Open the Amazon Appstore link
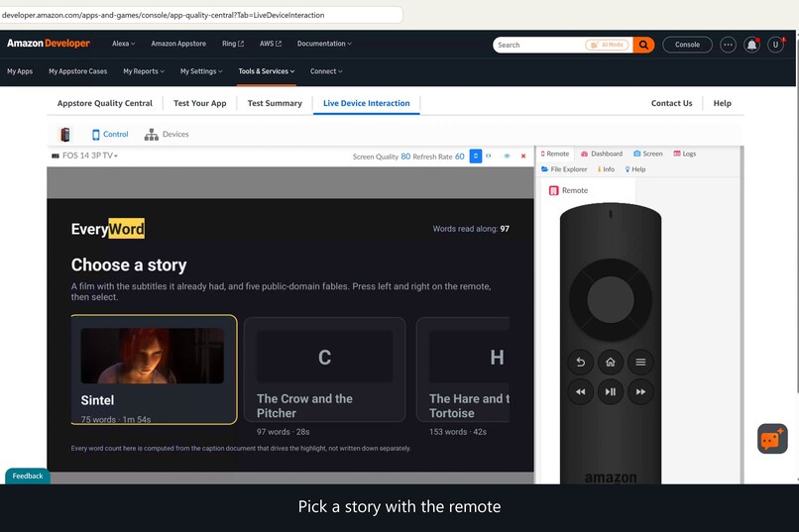 click(x=178, y=44)
